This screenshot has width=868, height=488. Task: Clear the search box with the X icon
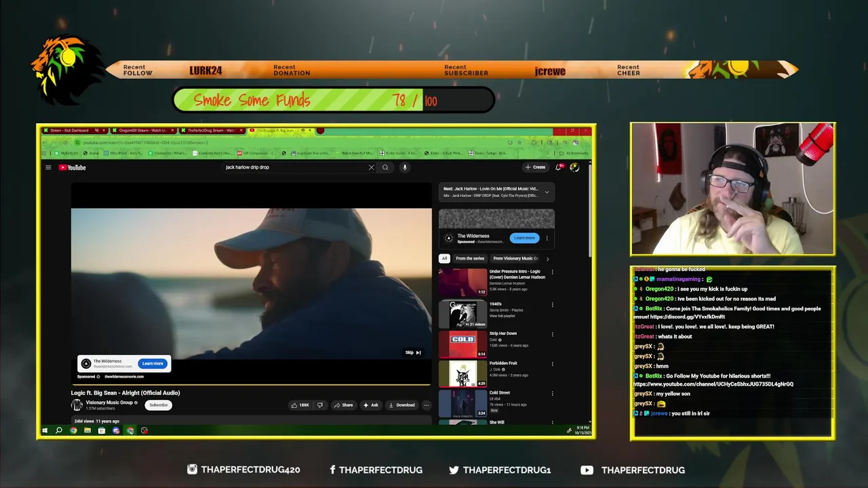coord(371,167)
